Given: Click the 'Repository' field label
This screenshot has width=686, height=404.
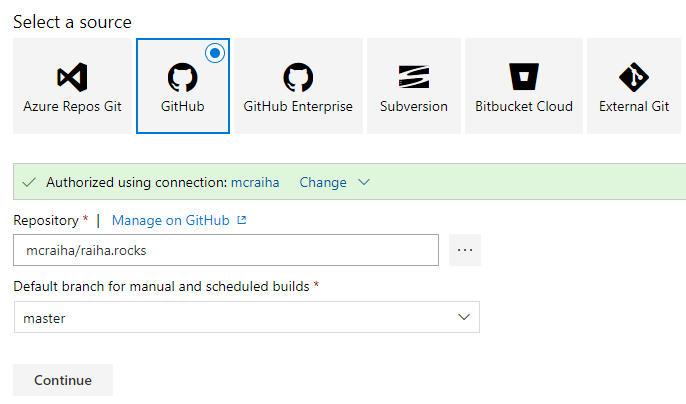Looking at the screenshot, I should coord(46,220).
